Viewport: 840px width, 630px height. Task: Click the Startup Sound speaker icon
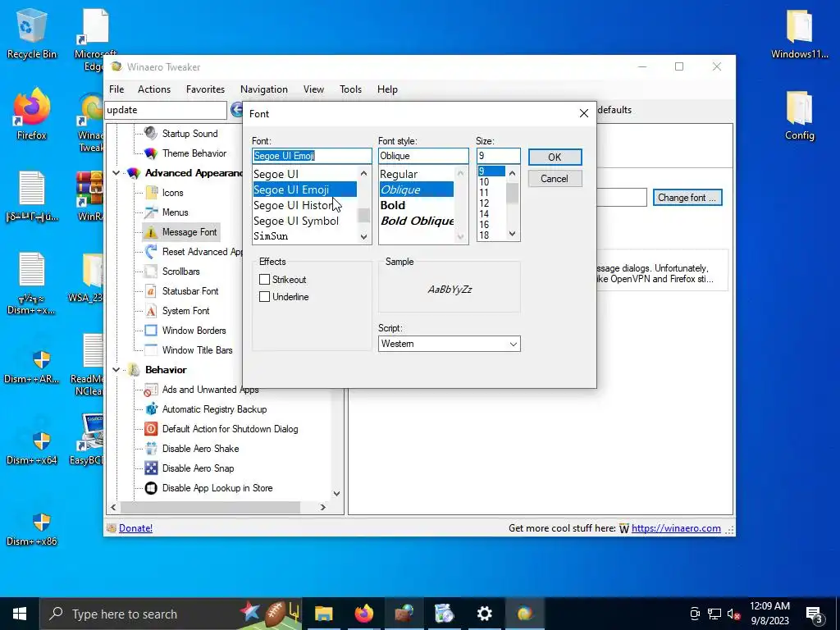coord(151,133)
